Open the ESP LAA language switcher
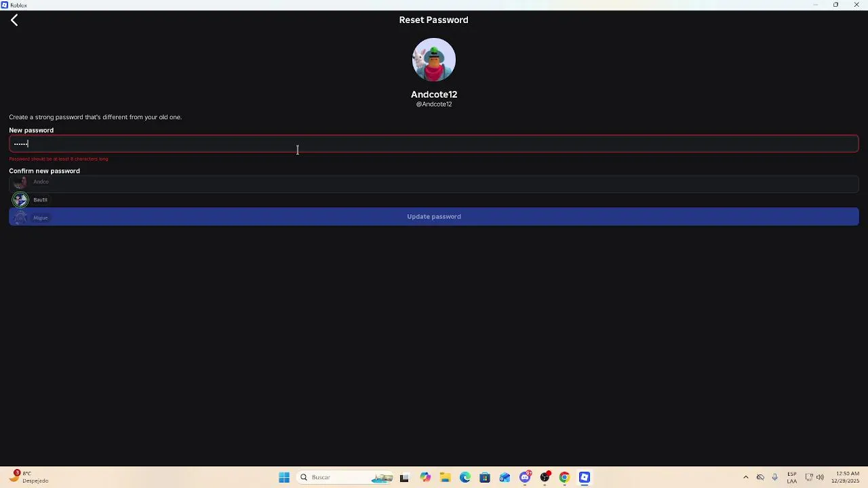Viewport: 868px width, 488px height. (792, 478)
